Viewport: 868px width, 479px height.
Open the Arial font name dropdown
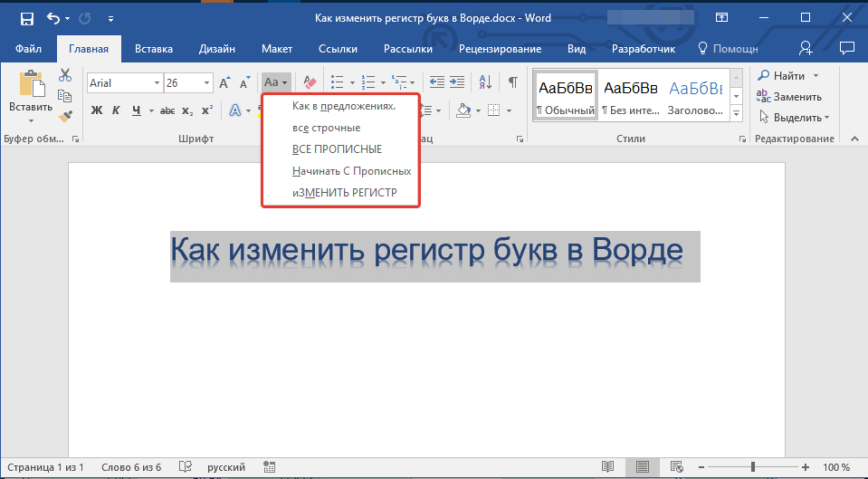pyautogui.click(x=156, y=82)
